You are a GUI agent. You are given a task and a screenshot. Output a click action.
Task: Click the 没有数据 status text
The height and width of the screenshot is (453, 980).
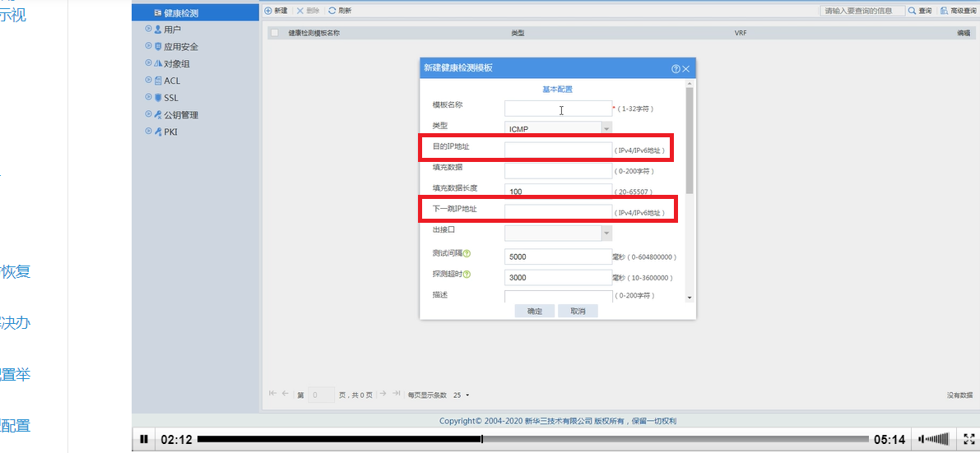(959, 395)
